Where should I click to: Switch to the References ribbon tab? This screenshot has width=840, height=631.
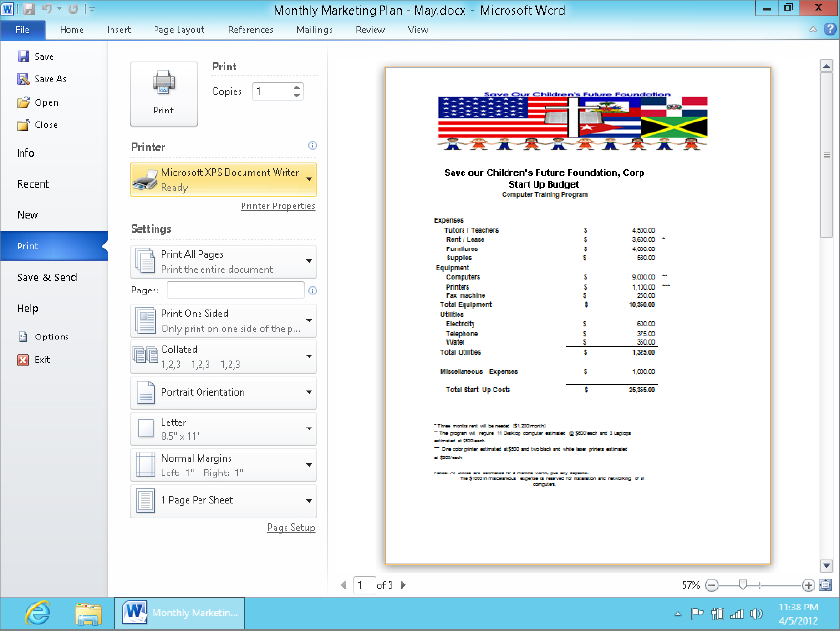(x=250, y=30)
